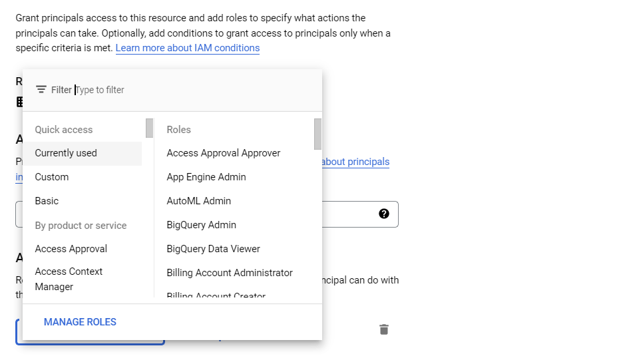Viewport: 621px width, 364px height.
Task: Click the Roles list scrollbar thumb
Action: coord(317,134)
